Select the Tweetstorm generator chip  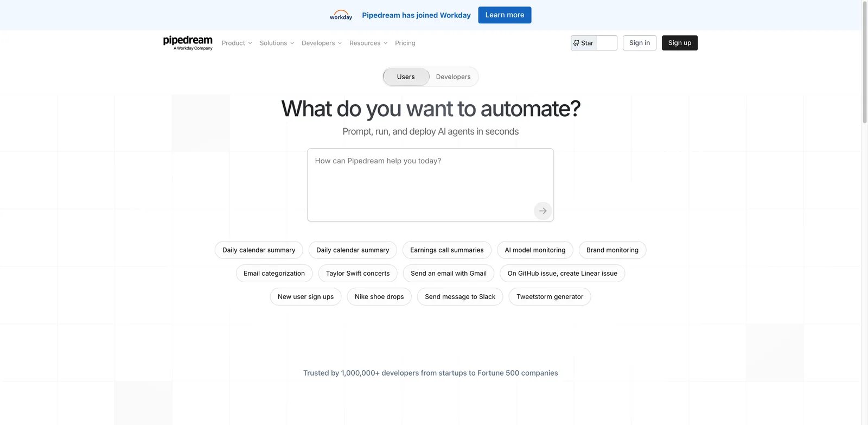tap(550, 297)
